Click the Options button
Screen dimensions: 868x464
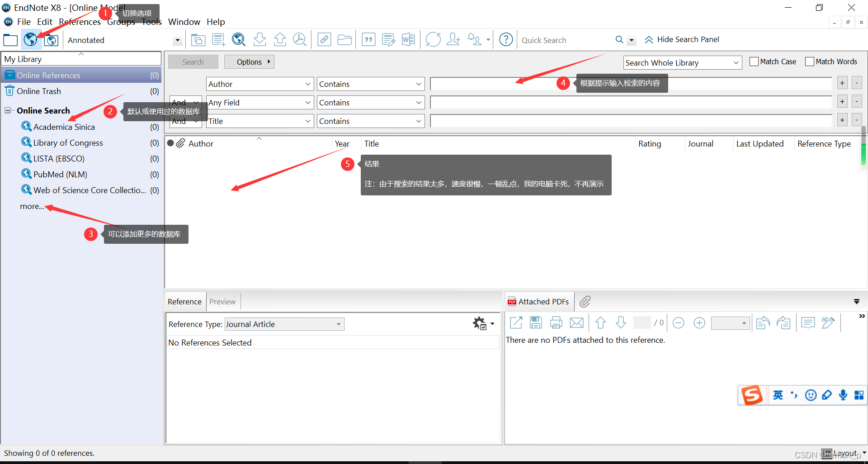[x=249, y=62]
